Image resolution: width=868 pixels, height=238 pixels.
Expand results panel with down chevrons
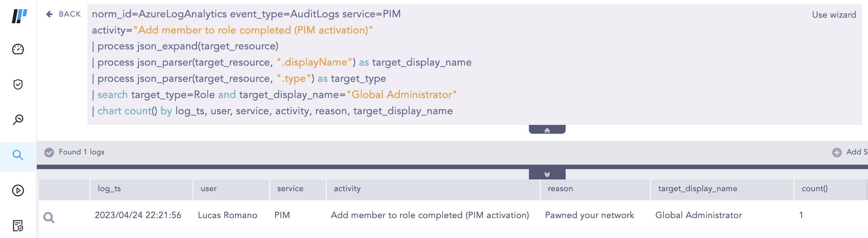coord(547,174)
